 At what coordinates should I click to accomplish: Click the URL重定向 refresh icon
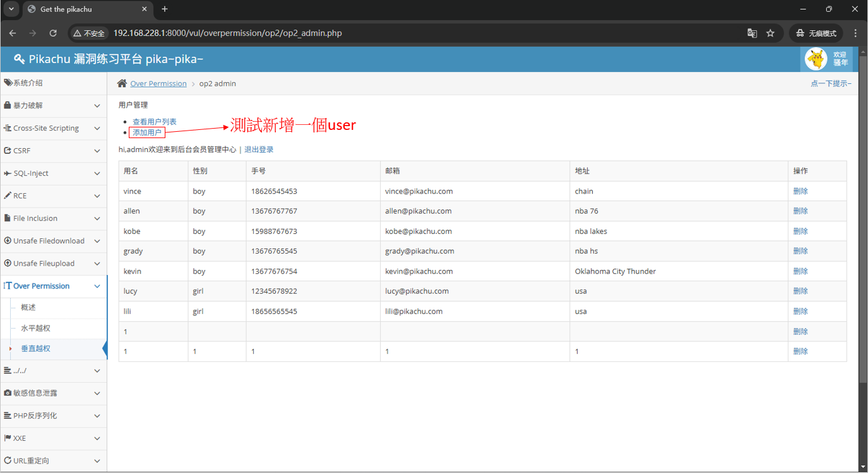click(x=8, y=461)
